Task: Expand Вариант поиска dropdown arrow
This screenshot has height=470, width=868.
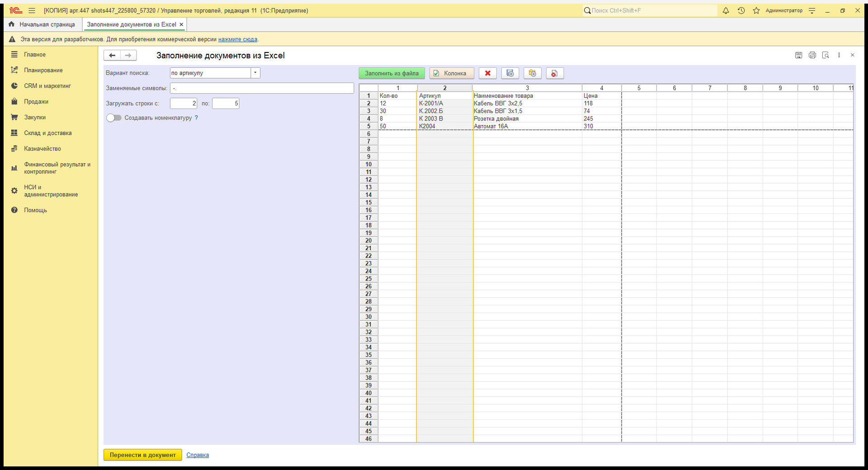Action: coord(255,73)
